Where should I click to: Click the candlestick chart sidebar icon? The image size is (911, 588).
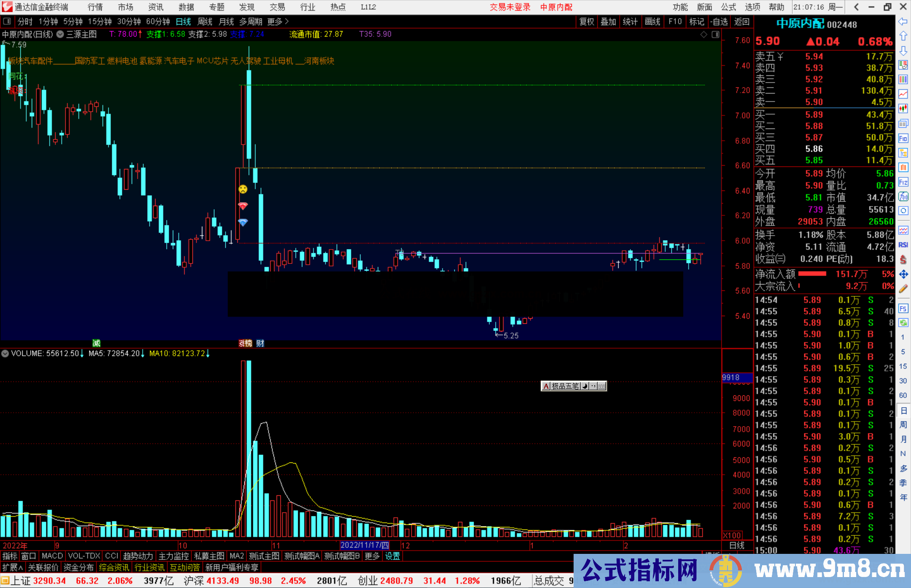903,109
